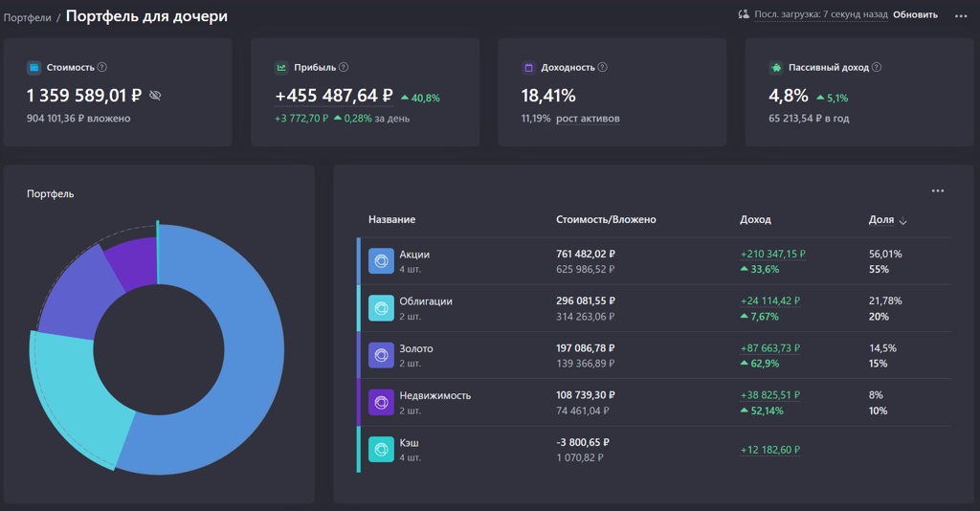Hide portfolio value with crossed-eye icon
The width and height of the screenshot is (980, 511).
155,96
